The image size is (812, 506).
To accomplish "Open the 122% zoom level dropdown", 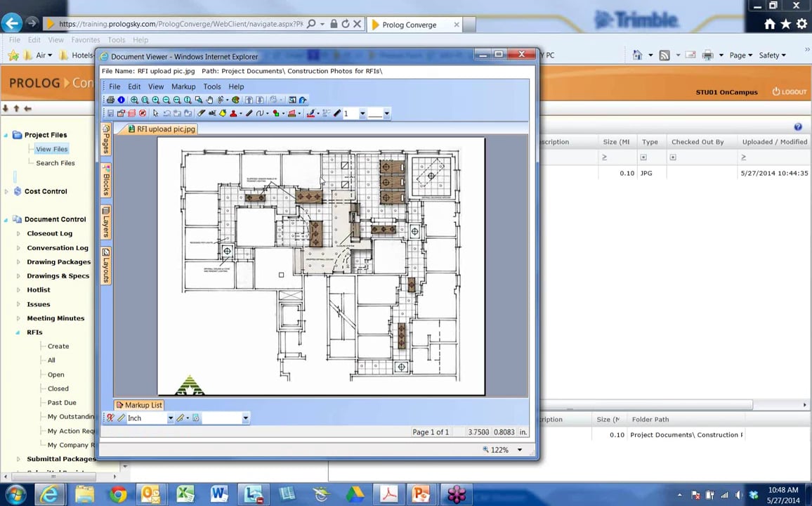I will pos(519,450).
